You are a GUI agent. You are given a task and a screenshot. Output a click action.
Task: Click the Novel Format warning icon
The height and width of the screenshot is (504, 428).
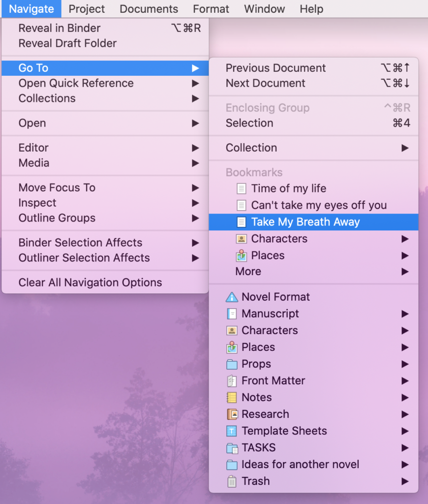tap(231, 297)
